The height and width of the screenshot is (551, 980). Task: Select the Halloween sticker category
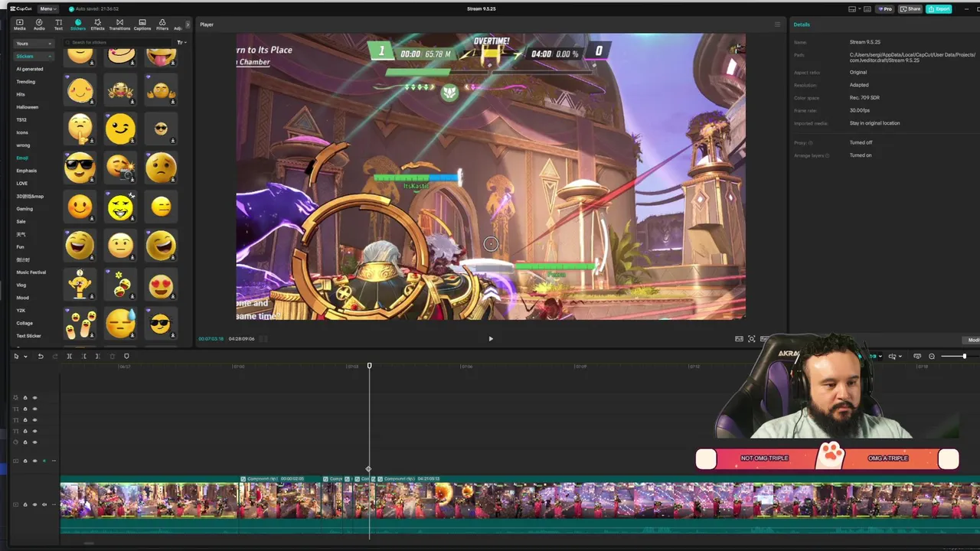click(x=28, y=107)
